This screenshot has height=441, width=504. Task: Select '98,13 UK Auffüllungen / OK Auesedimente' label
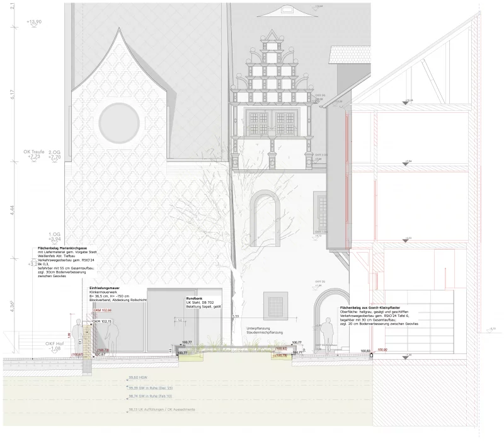(x=162, y=410)
